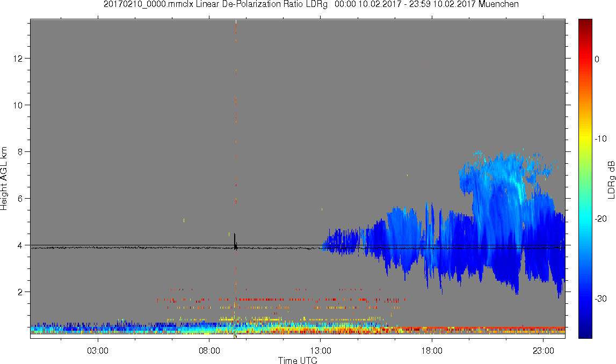Click the height tick label 12
This screenshot has height=364, width=616.
point(18,59)
